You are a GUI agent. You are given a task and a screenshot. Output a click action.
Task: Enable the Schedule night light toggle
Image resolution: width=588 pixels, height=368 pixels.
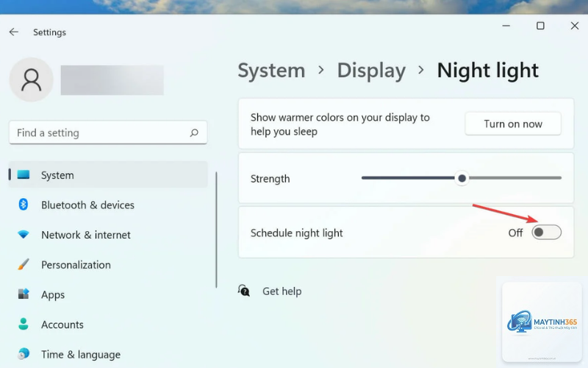546,233
